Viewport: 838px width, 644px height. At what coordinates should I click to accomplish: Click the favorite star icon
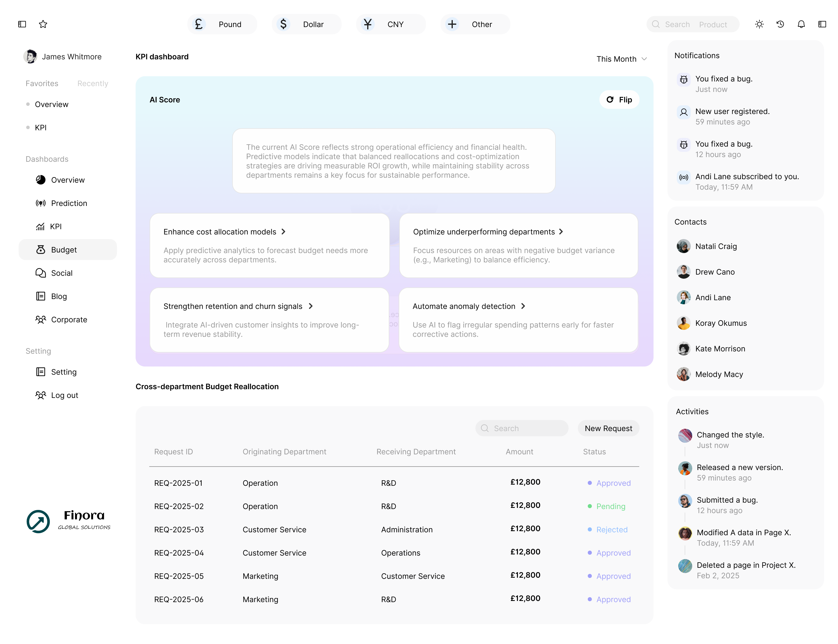point(43,24)
